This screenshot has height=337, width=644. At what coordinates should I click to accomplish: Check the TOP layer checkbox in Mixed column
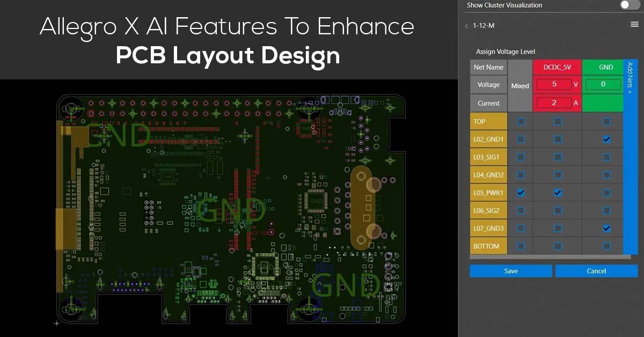(519, 121)
